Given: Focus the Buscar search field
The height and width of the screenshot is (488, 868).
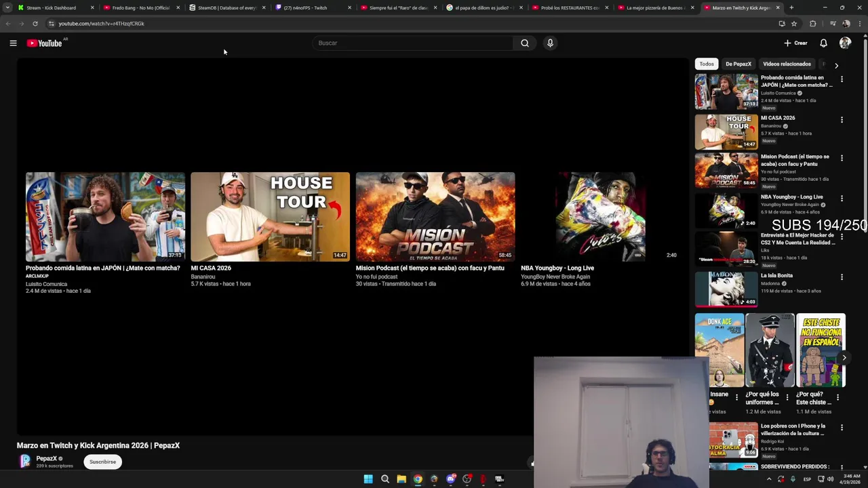Looking at the screenshot, I should pyautogui.click(x=414, y=43).
